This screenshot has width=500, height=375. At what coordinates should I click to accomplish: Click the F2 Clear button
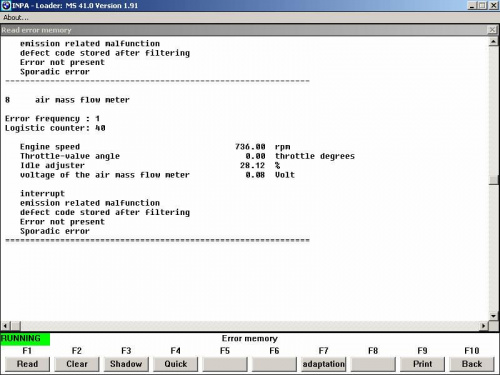point(77,364)
